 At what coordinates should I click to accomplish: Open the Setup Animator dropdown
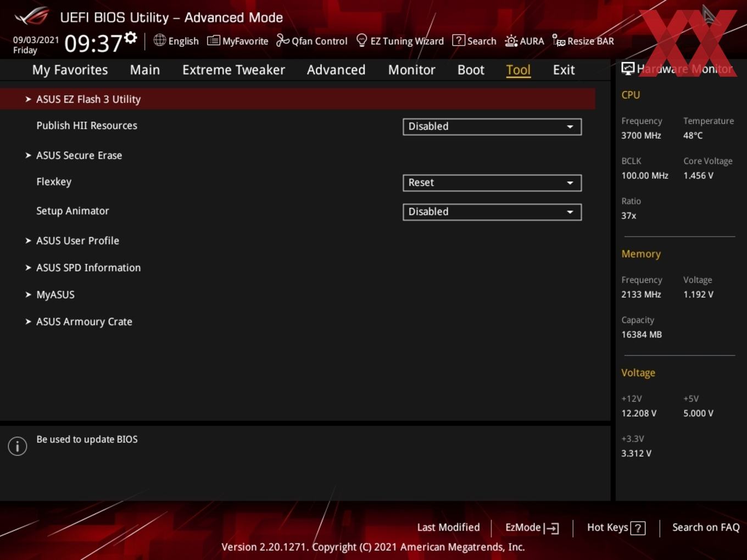tap(492, 211)
